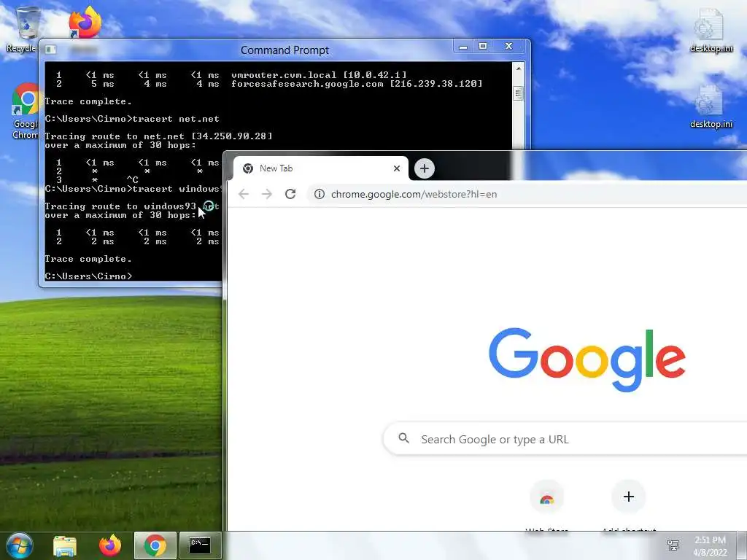Select the upper desktop.ini file icon

pos(711,29)
